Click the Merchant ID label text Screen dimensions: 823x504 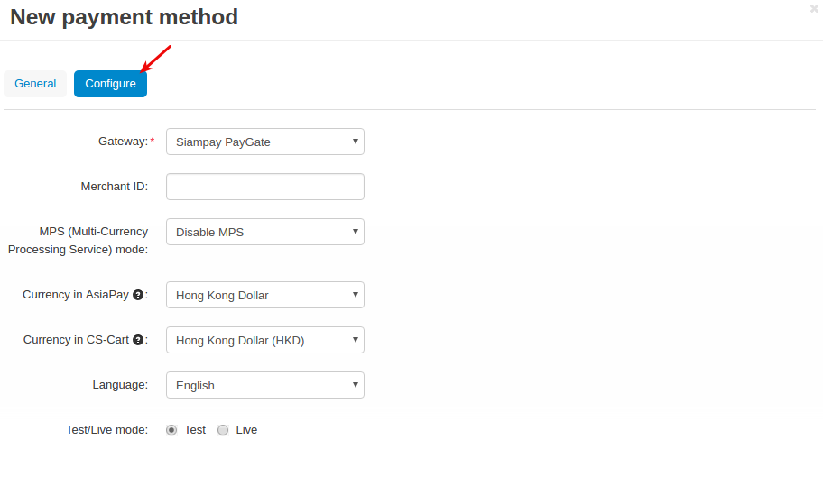coord(115,187)
